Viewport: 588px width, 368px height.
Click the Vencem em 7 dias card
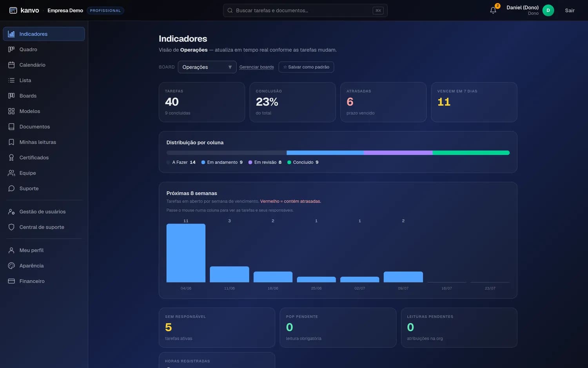[474, 102]
